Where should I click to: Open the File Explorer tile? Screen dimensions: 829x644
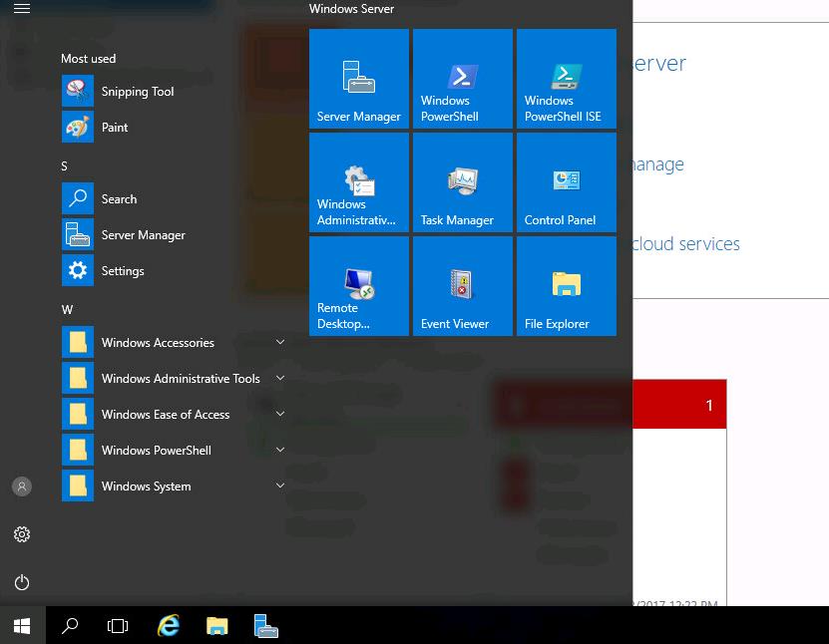tap(567, 286)
